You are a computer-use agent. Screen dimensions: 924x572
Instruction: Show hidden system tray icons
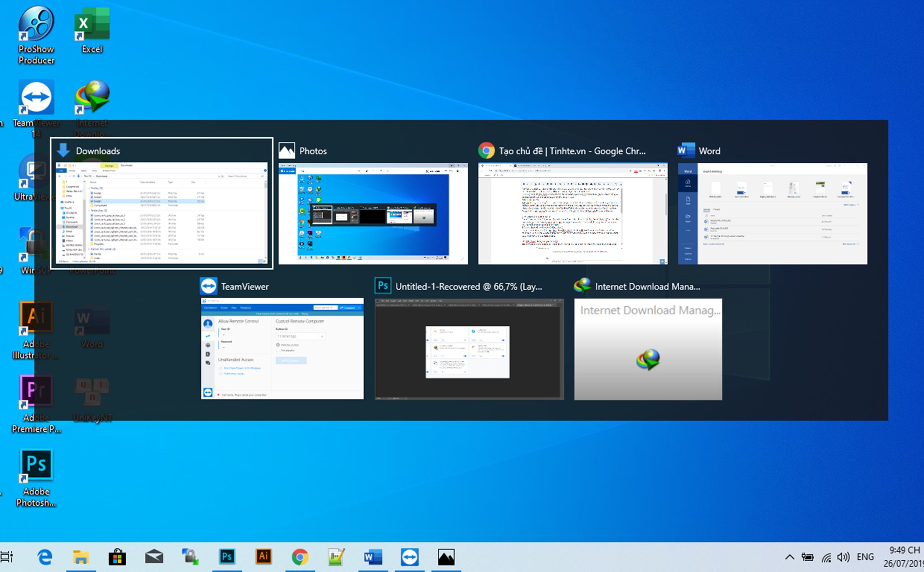click(790, 557)
